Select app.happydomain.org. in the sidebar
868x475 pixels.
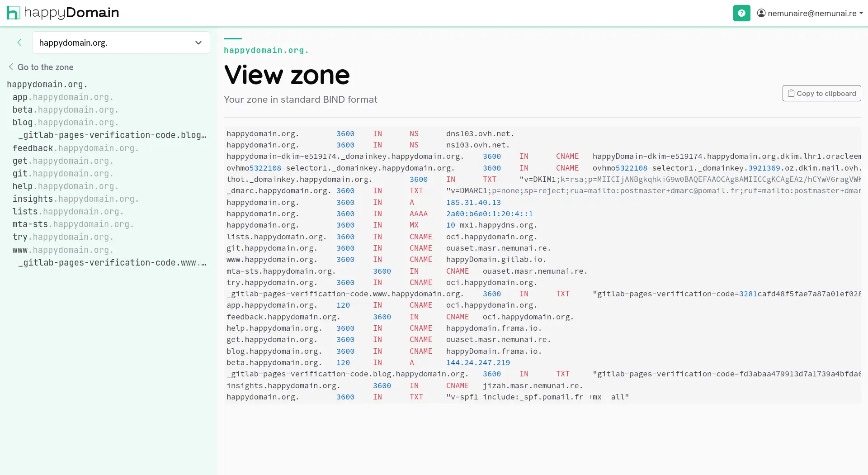pos(63,97)
